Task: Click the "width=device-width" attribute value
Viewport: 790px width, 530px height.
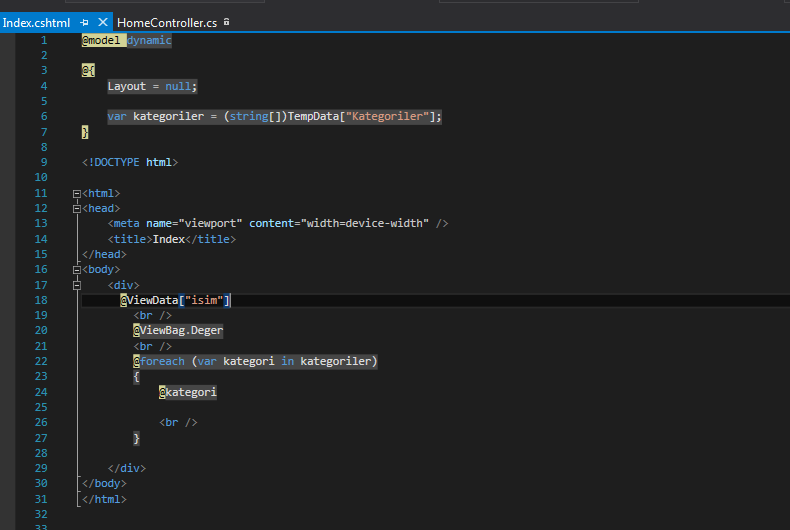Action: click(365, 223)
